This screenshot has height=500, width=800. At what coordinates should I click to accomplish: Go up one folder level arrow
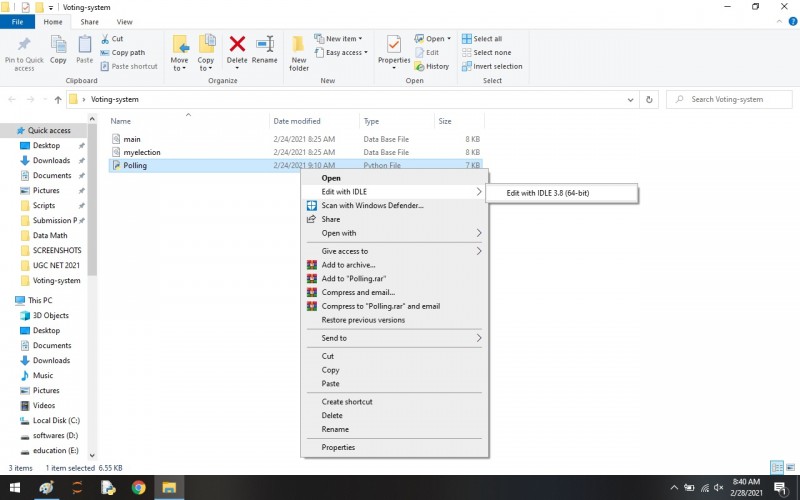[x=58, y=99]
